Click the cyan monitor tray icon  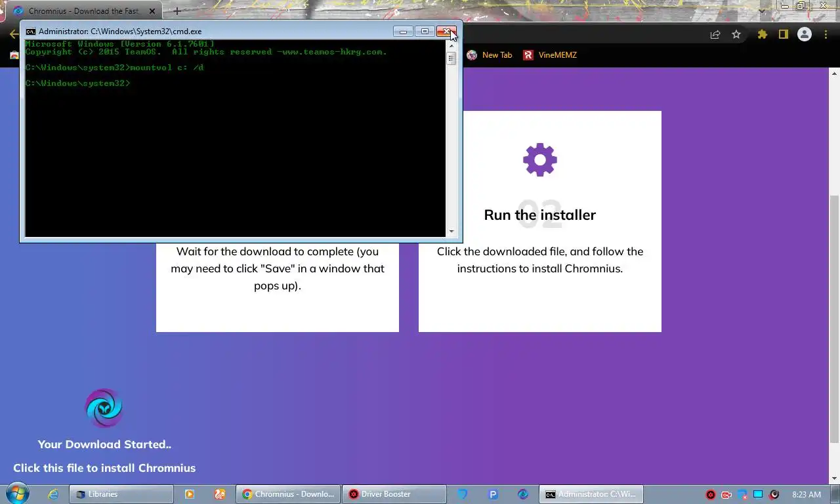point(758,495)
